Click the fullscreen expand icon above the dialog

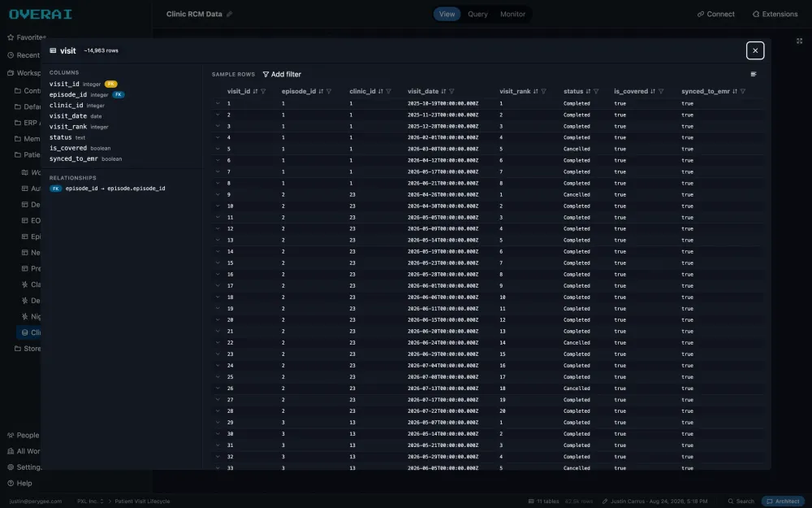point(799,41)
